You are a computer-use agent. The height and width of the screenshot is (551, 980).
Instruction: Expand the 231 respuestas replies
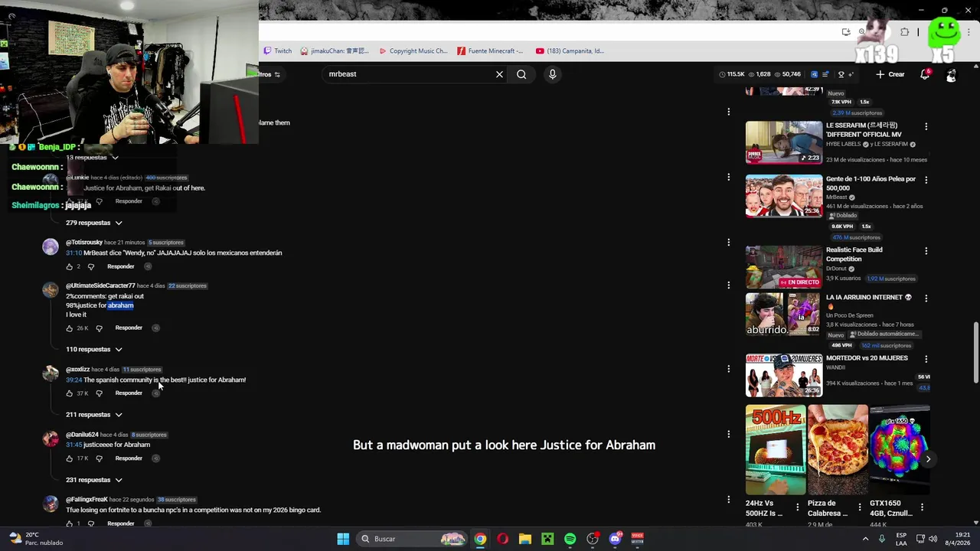click(x=93, y=480)
